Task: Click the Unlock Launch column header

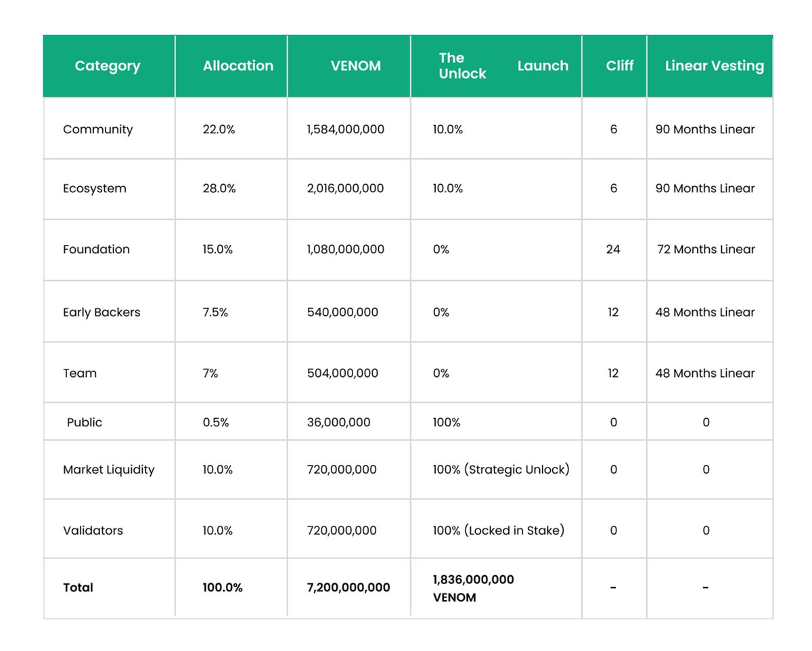Action: (495, 66)
